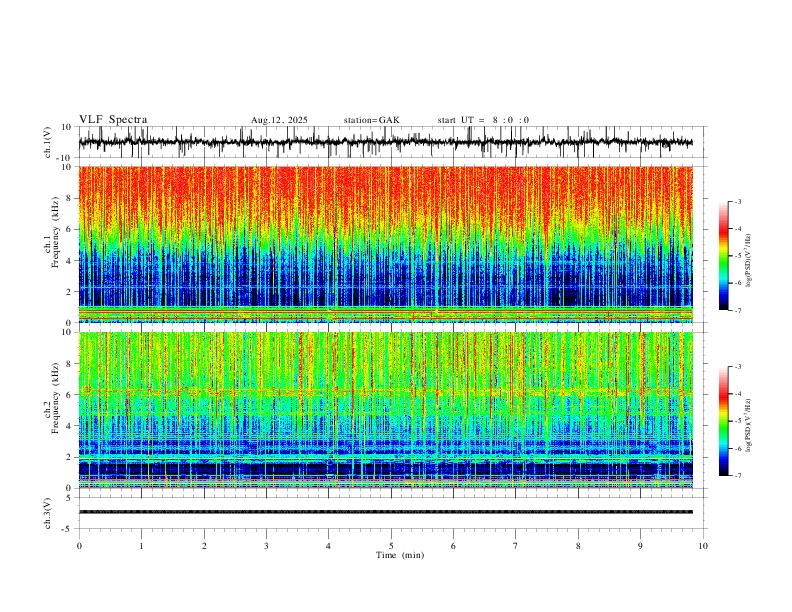Select the "-7" label on ch.1 colorbar
792x612 pixels.
(x=738, y=310)
